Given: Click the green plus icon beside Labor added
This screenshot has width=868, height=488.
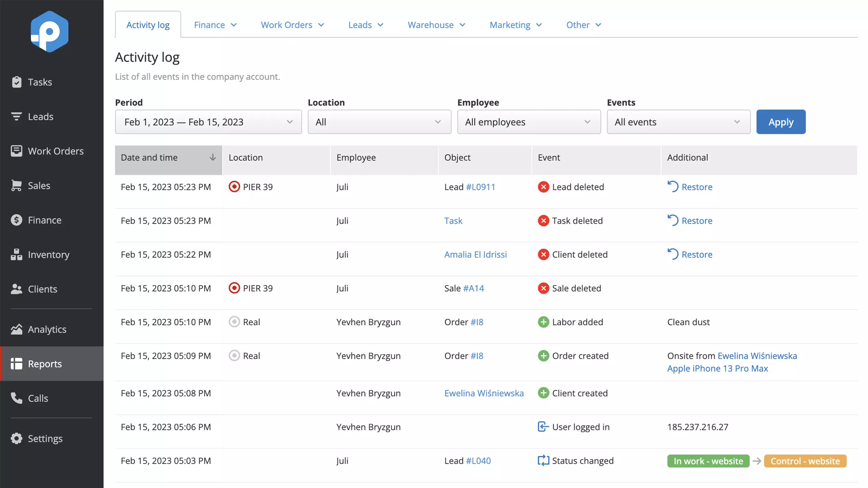Looking at the screenshot, I should (x=543, y=322).
